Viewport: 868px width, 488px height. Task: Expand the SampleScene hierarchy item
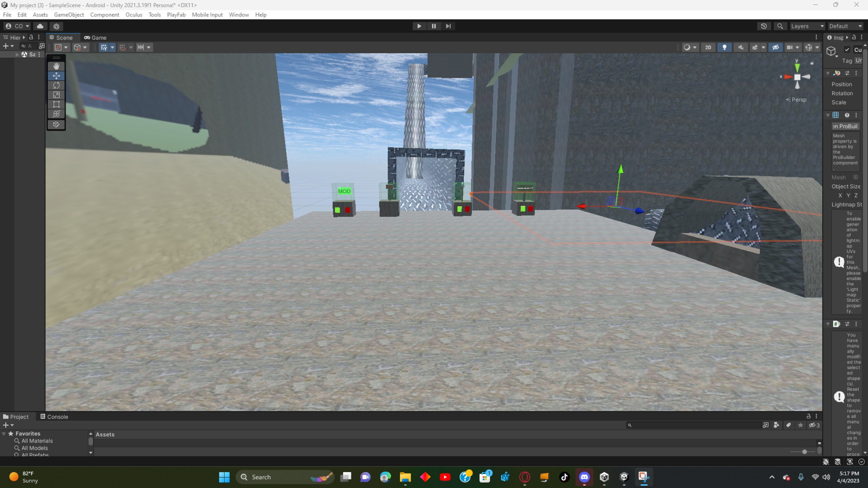[17, 55]
